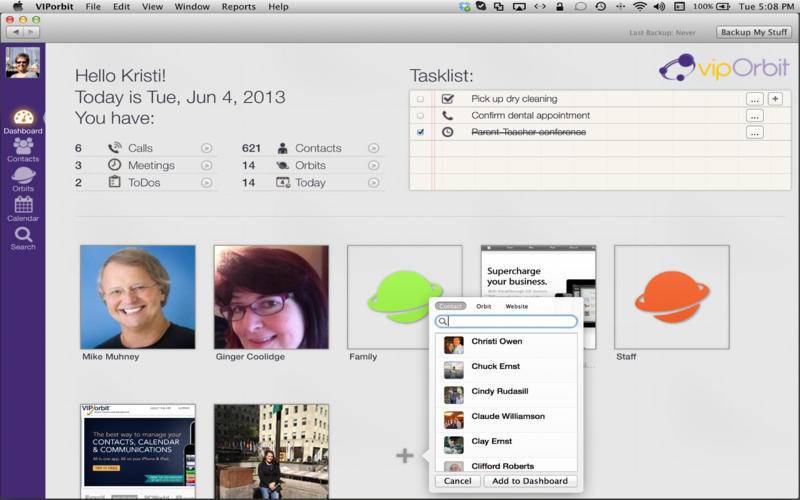Click the Time Machine icon in menu bar
Image resolution: width=800 pixels, height=500 pixels.
(x=601, y=7)
